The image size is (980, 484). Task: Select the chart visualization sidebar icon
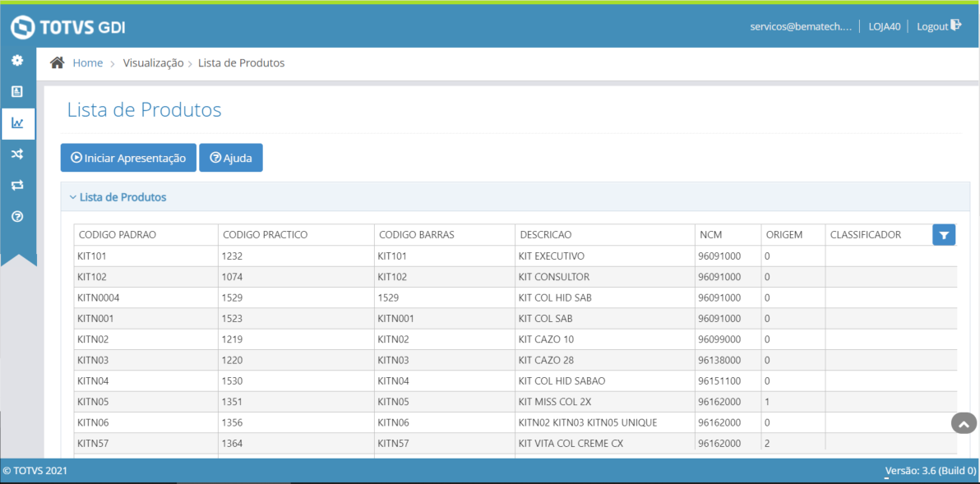(17, 123)
